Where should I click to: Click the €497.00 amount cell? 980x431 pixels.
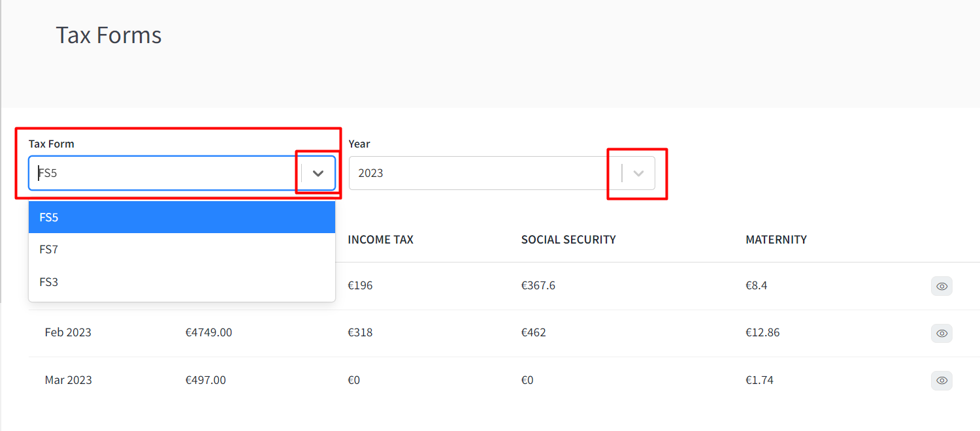click(206, 380)
